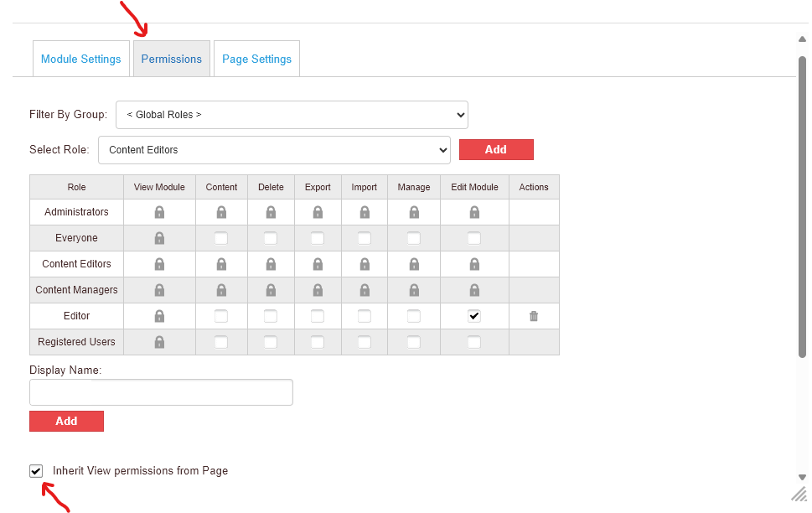Open the Filter By Group dropdown

[292, 115]
